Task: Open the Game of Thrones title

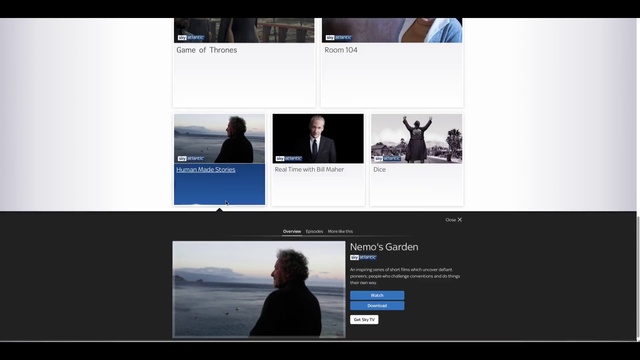Action: coord(207,50)
